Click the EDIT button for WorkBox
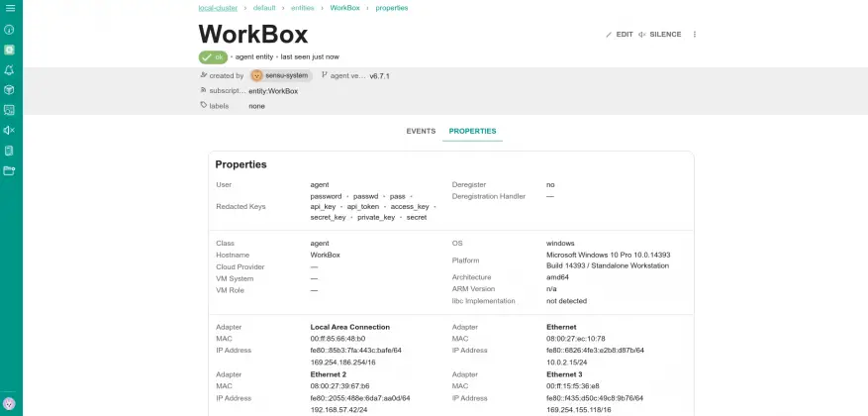The height and width of the screenshot is (416, 868). [619, 35]
